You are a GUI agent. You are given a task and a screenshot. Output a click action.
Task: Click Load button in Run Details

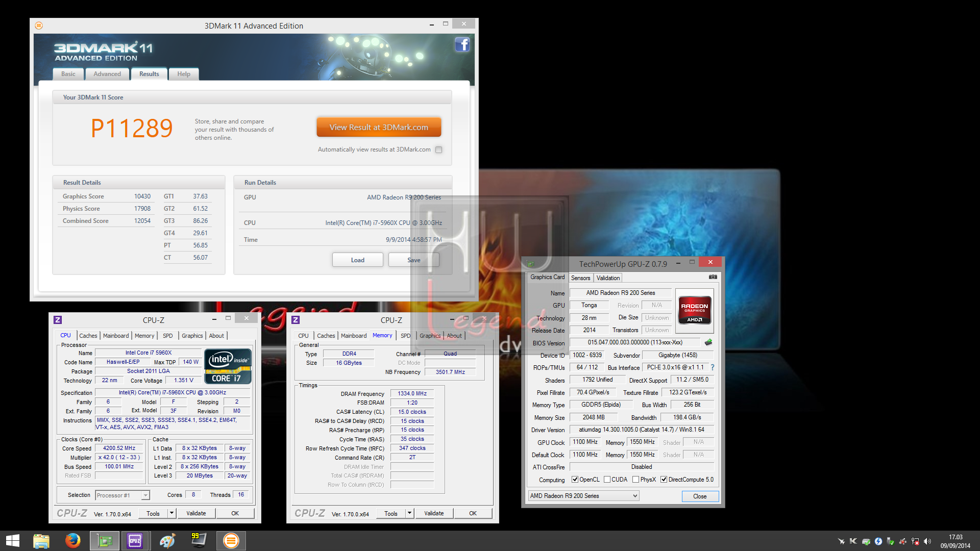(358, 260)
